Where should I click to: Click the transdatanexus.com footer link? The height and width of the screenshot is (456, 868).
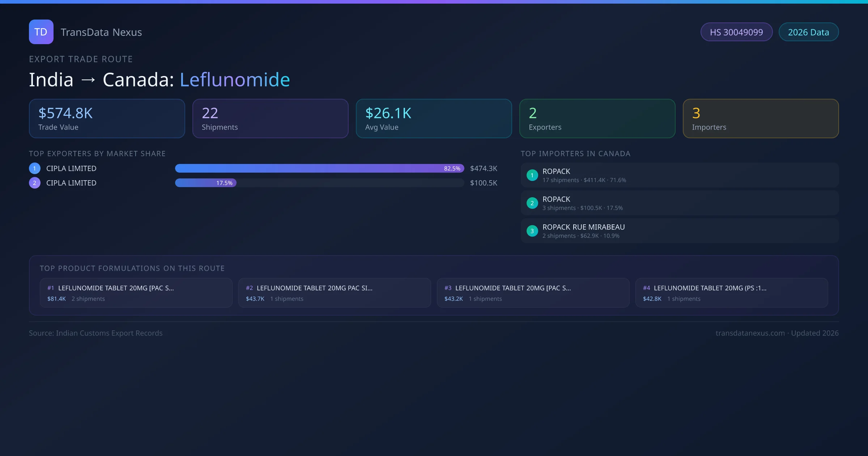coord(750,333)
